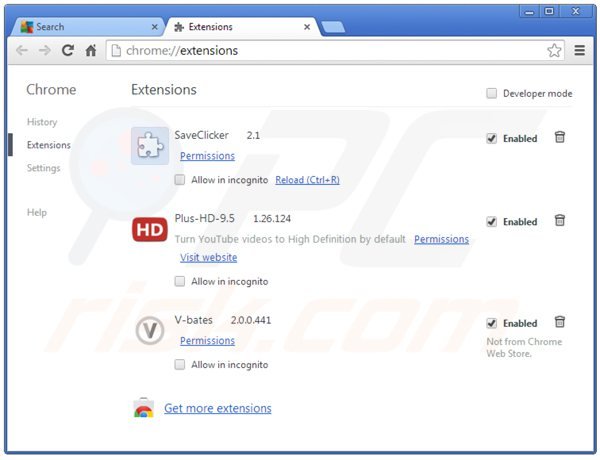Open History in the sidebar
The height and width of the screenshot is (460, 600).
pos(42,122)
